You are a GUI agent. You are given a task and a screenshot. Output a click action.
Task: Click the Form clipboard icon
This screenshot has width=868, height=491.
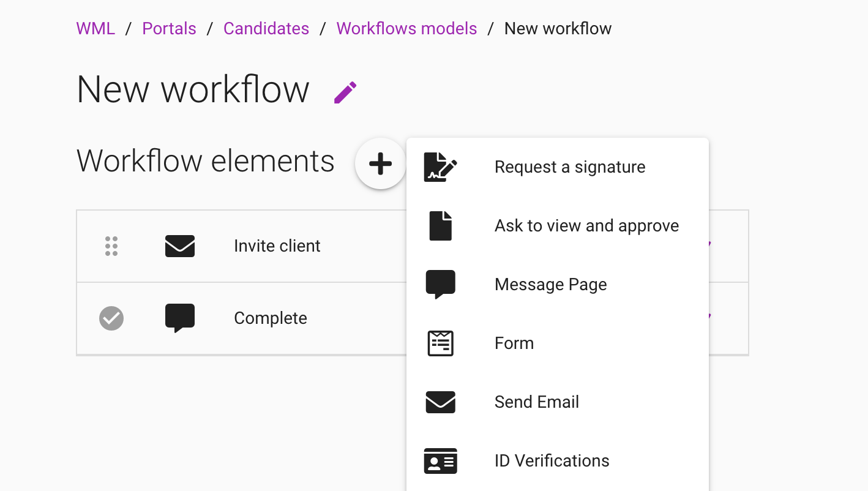pyautogui.click(x=440, y=343)
